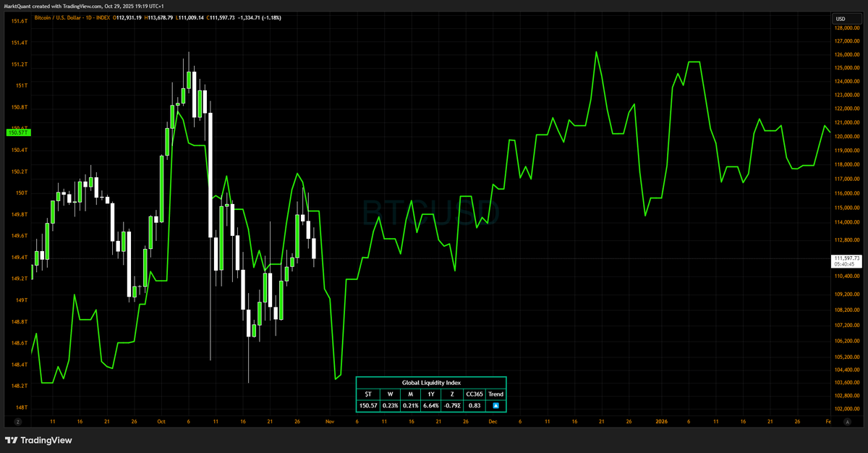868x453 pixels.
Task: Click the 150.57 table value
Action: [x=368, y=405]
